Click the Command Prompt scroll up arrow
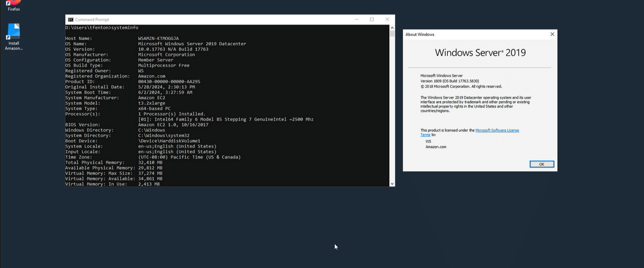The height and width of the screenshot is (268, 644). pyautogui.click(x=392, y=28)
